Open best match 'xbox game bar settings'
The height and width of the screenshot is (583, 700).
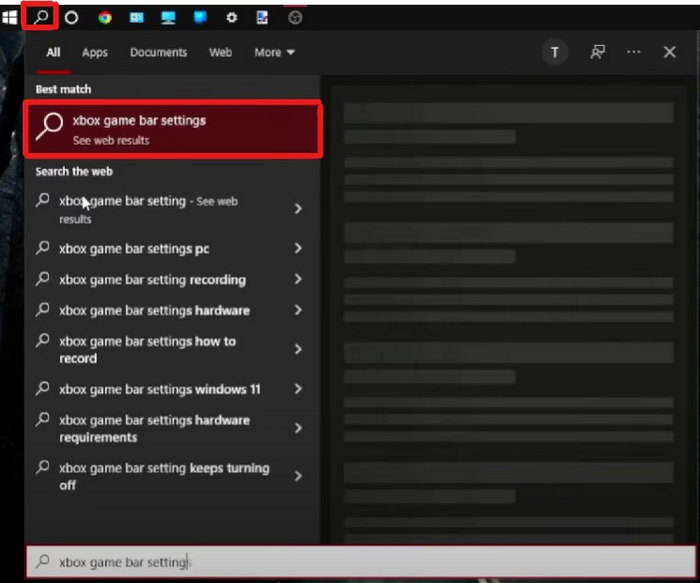click(x=173, y=129)
